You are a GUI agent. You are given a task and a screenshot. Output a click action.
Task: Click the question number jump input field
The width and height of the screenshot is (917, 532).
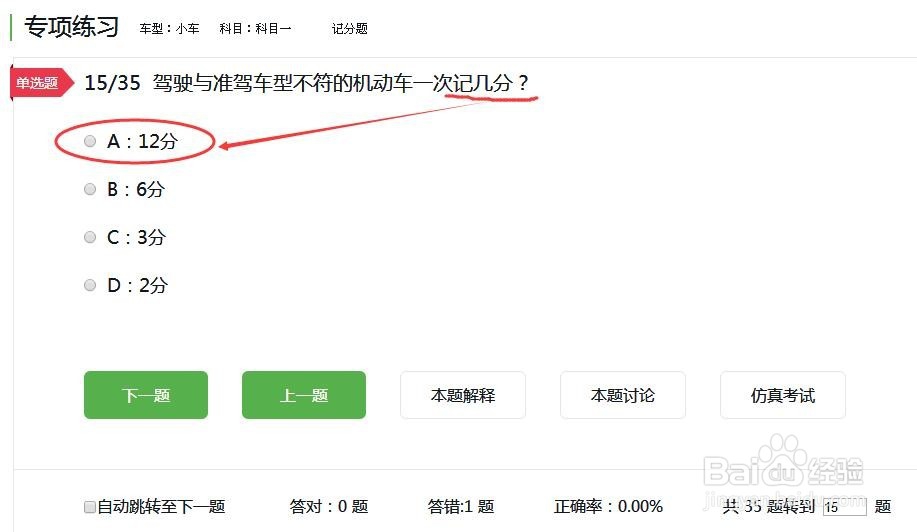[x=844, y=506]
